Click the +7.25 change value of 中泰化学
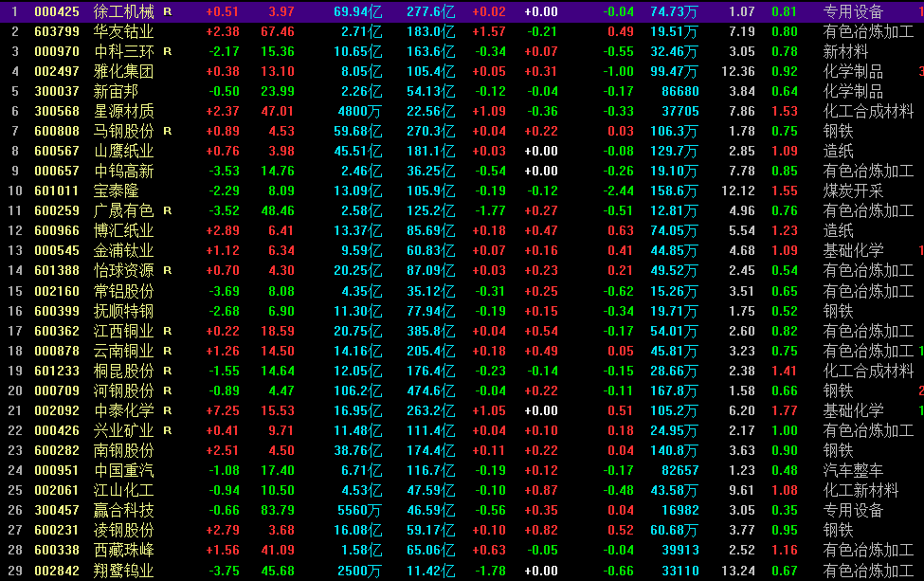The image size is (924, 581). [x=222, y=410]
